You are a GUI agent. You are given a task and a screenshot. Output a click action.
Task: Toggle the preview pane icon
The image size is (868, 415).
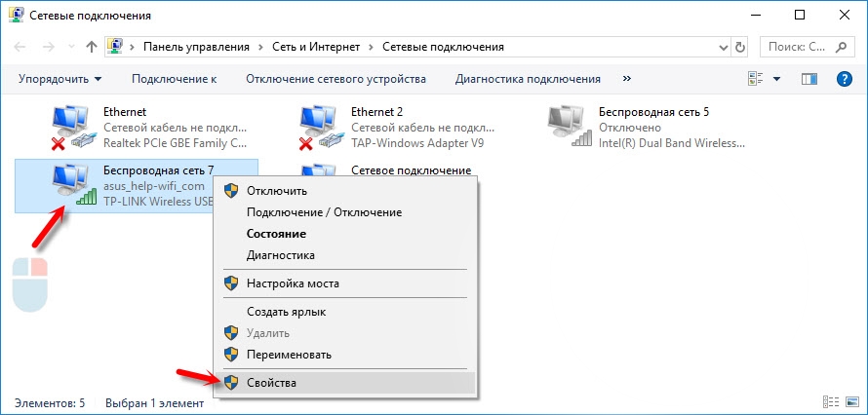(x=809, y=79)
